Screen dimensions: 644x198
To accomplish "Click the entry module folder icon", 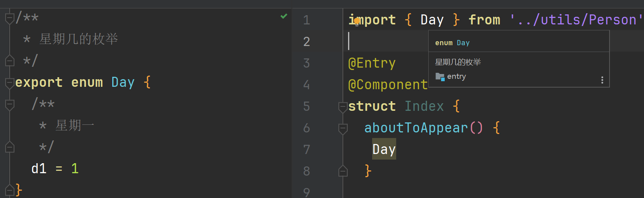I will (440, 76).
